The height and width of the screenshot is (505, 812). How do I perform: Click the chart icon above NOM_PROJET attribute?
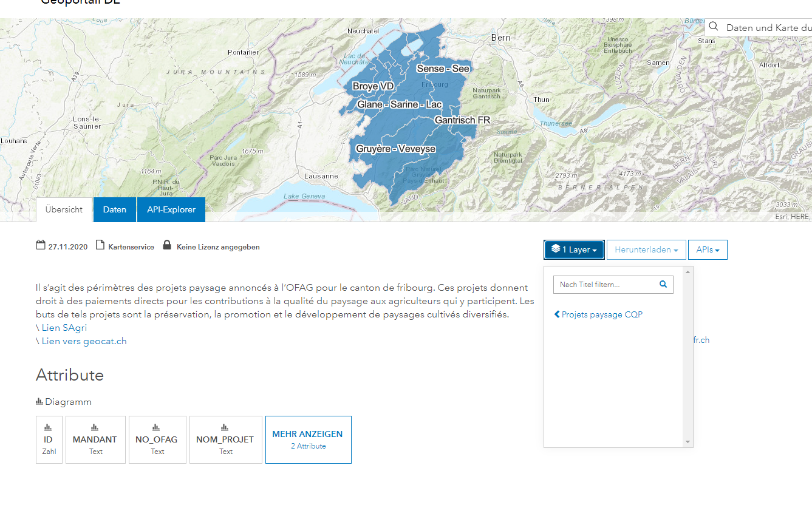tap(225, 427)
